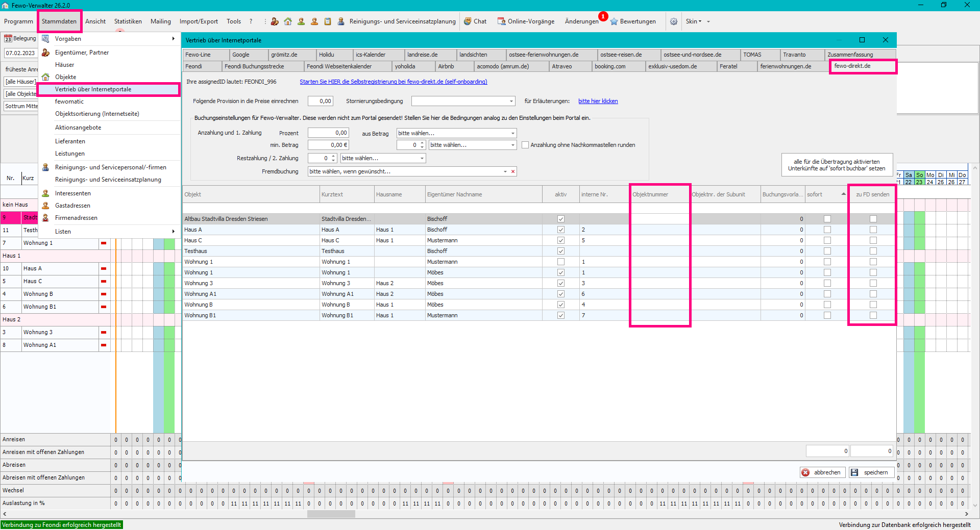Click the Vorgaben menu icon

point(45,39)
